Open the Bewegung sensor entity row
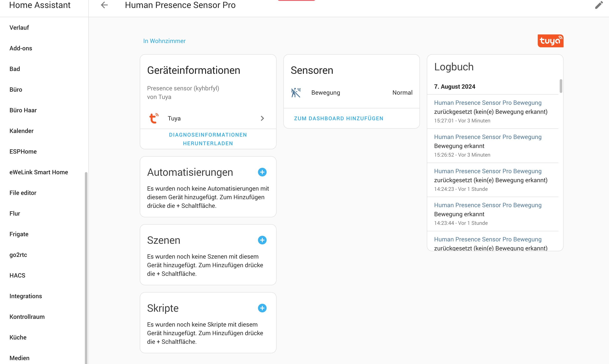This screenshot has width=609, height=364. point(351,93)
